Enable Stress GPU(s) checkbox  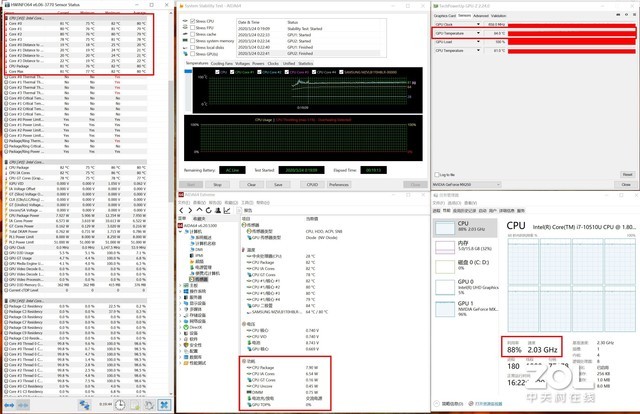tap(193, 54)
